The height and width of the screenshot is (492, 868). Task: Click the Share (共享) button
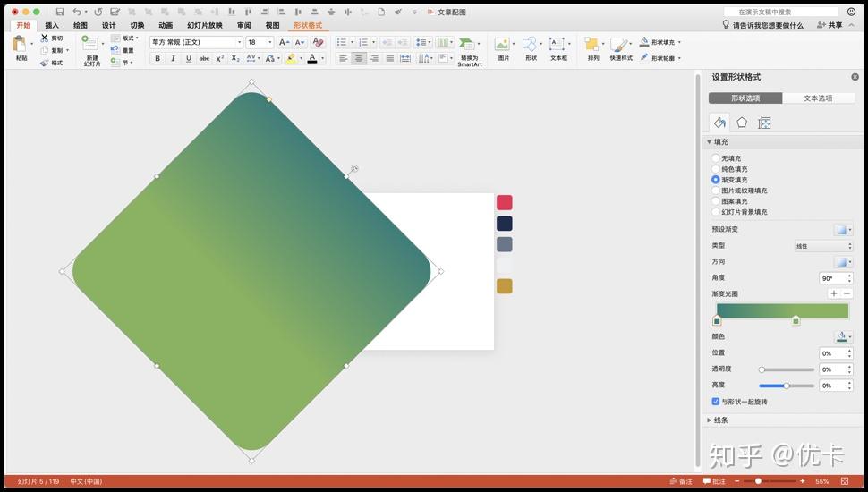830,25
